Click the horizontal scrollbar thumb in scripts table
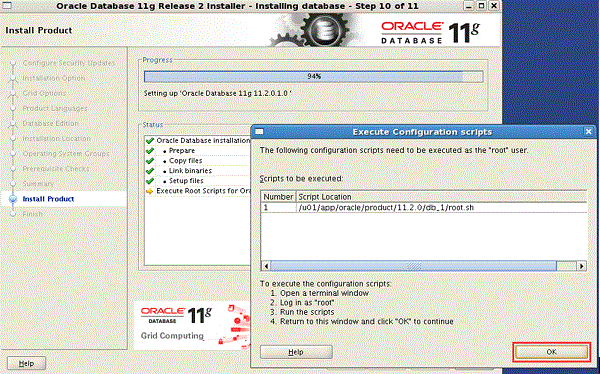Screen dimensions: 600x374 click(x=413, y=266)
